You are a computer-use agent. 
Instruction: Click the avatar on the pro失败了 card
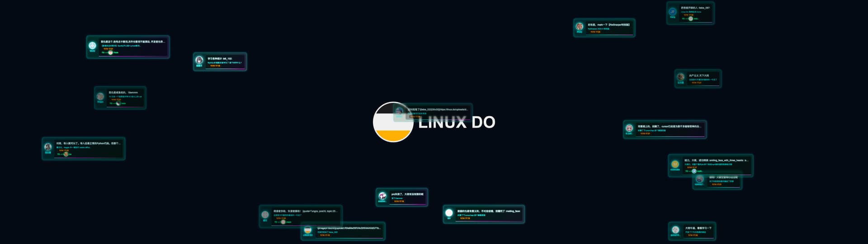[382, 196]
